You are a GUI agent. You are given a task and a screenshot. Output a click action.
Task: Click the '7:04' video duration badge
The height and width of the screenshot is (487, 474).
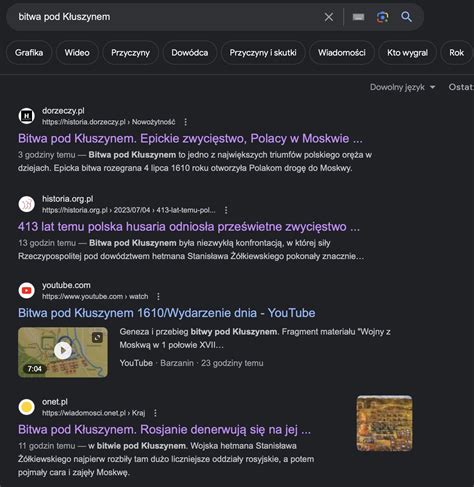click(x=35, y=369)
